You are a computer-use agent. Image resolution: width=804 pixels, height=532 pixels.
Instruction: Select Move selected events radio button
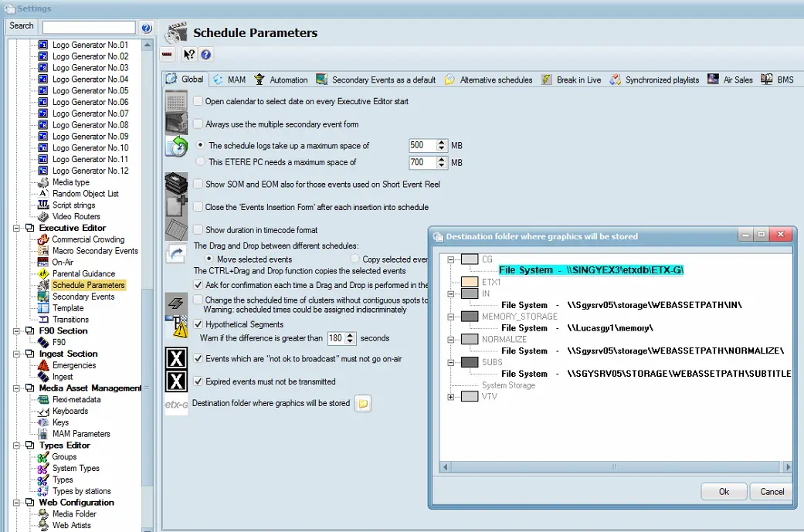209,259
